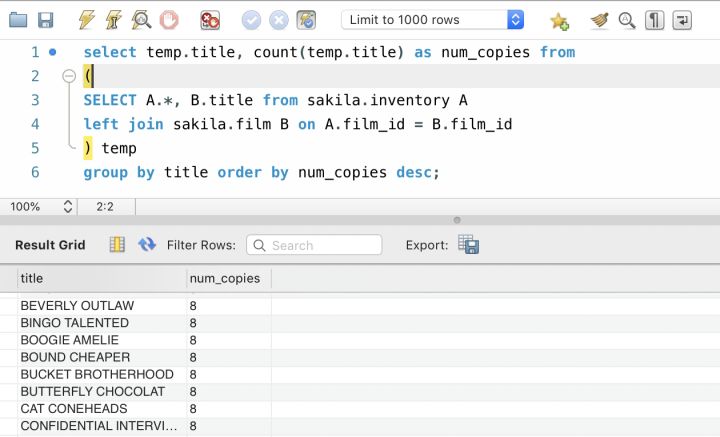The width and height of the screenshot is (720, 437).
Task: Click the Result Grid label
Action: pyautogui.click(x=50, y=245)
